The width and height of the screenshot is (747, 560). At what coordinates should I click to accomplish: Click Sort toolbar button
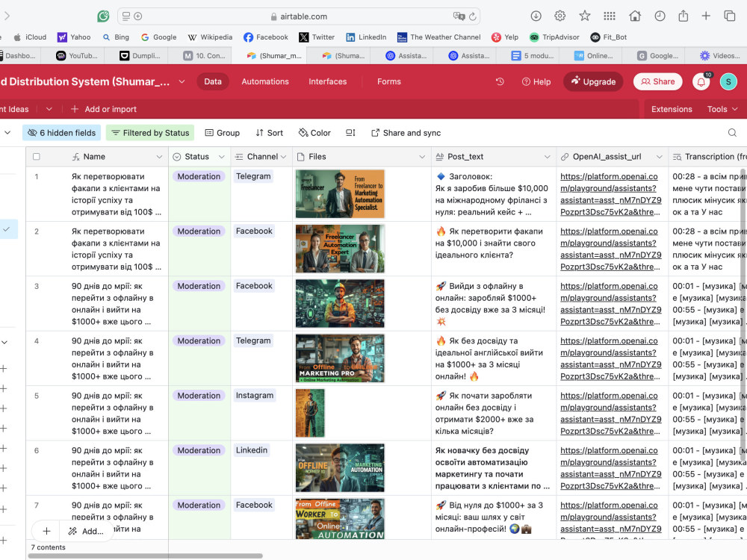(269, 133)
